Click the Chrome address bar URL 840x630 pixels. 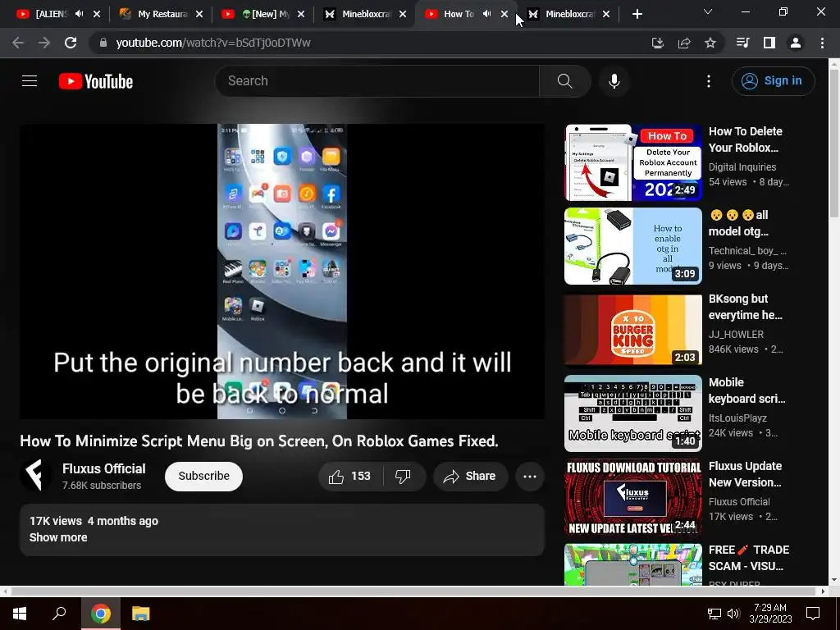[x=213, y=43]
